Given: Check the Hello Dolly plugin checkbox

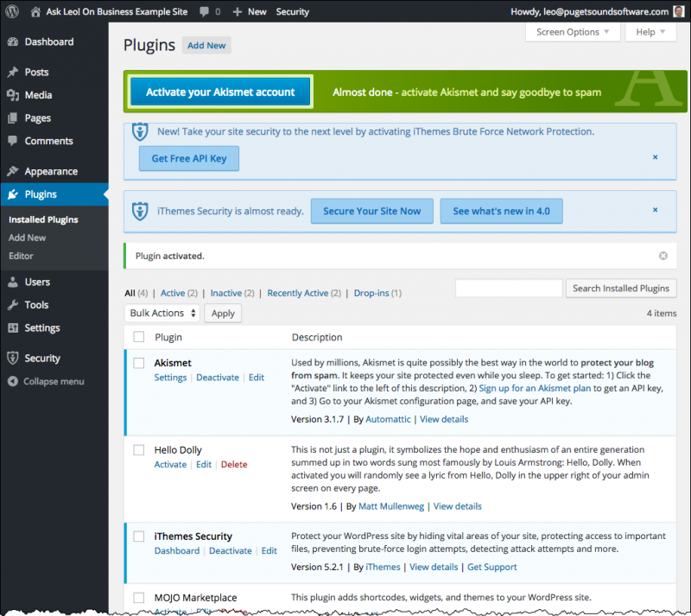Looking at the screenshot, I should point(139,450).
